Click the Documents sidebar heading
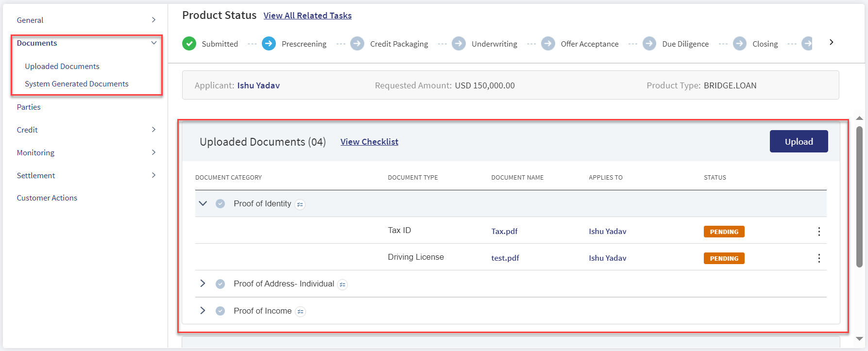The height and width of the screenshot is (351, 868). pyautogui.click(x=37, y=43)
